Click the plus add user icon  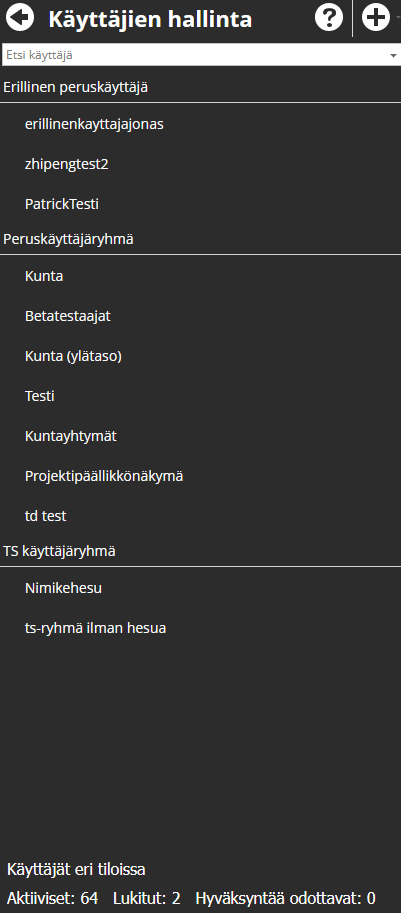[375, 18]
